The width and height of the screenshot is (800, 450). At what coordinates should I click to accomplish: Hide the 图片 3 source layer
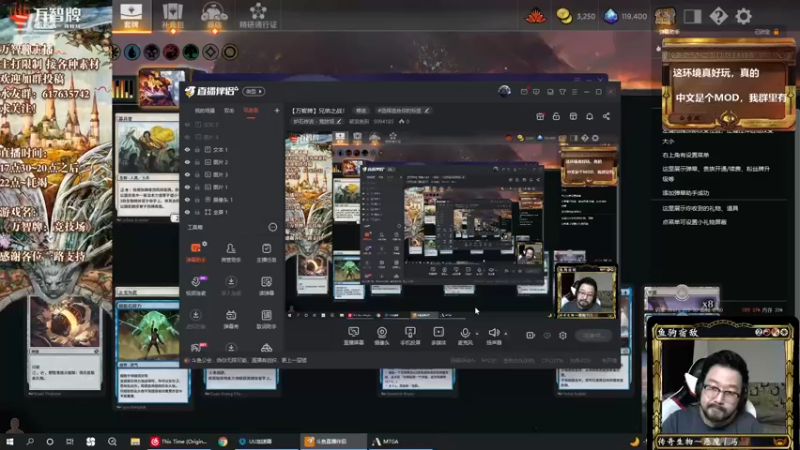pyautogui.click(x=187, y=174)
